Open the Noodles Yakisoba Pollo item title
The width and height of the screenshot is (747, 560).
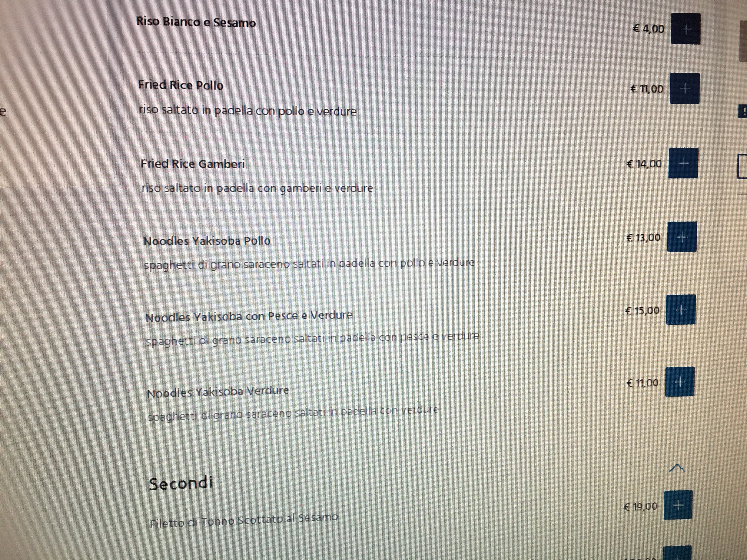coord(207,241)
